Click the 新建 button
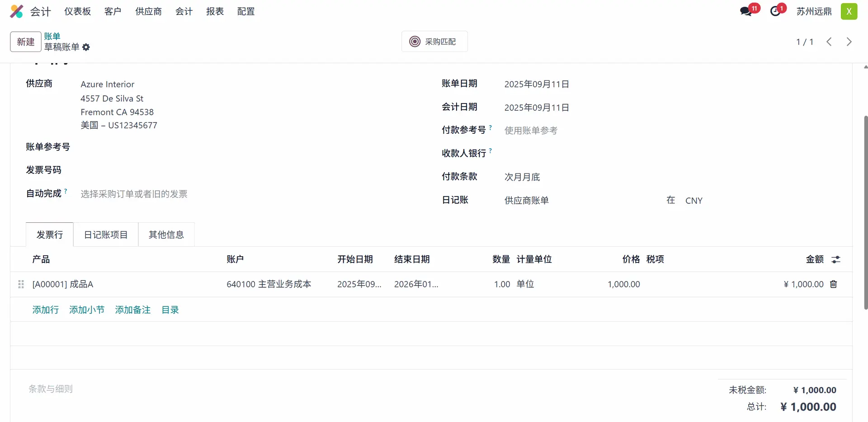868x422 pixels. click(x=26, y=42)
